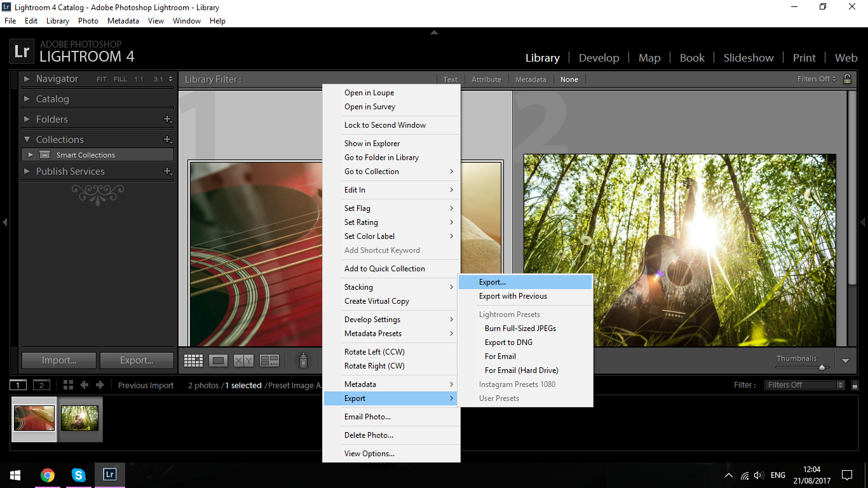The image size is (868, 488).
Task: Click the volume icon in system tray
Action: click(759, 475)
